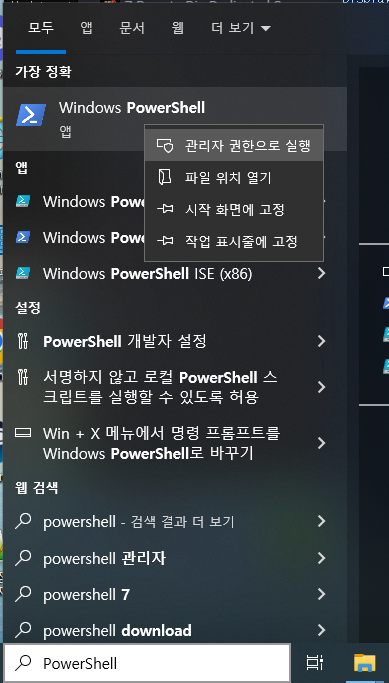Expand arrow for PowerShell 개발자 설정
This screenshot has height=683, width=389.
[x=321, y=341]
